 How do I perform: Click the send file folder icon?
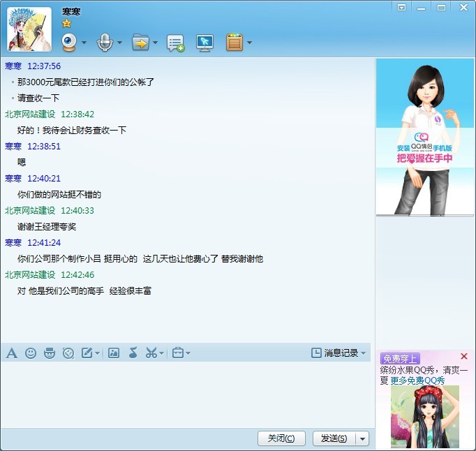pyautogui.click(x=140, y=43)
